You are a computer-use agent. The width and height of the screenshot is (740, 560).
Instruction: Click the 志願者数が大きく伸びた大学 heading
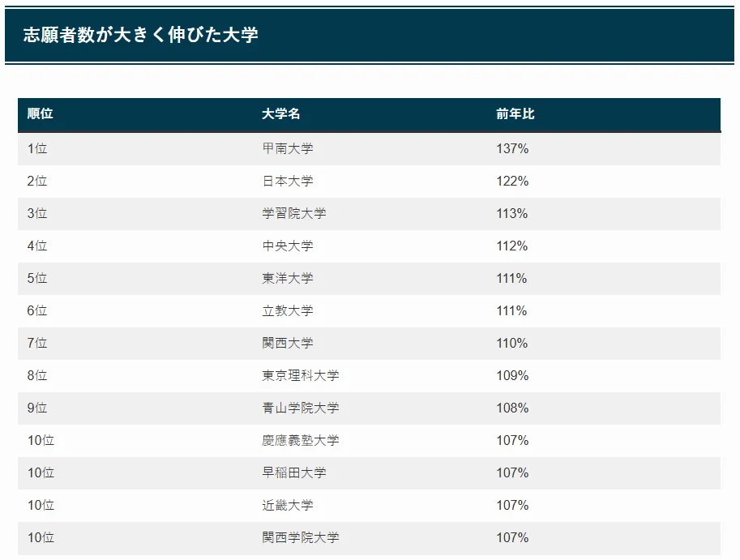coord(141,35)
